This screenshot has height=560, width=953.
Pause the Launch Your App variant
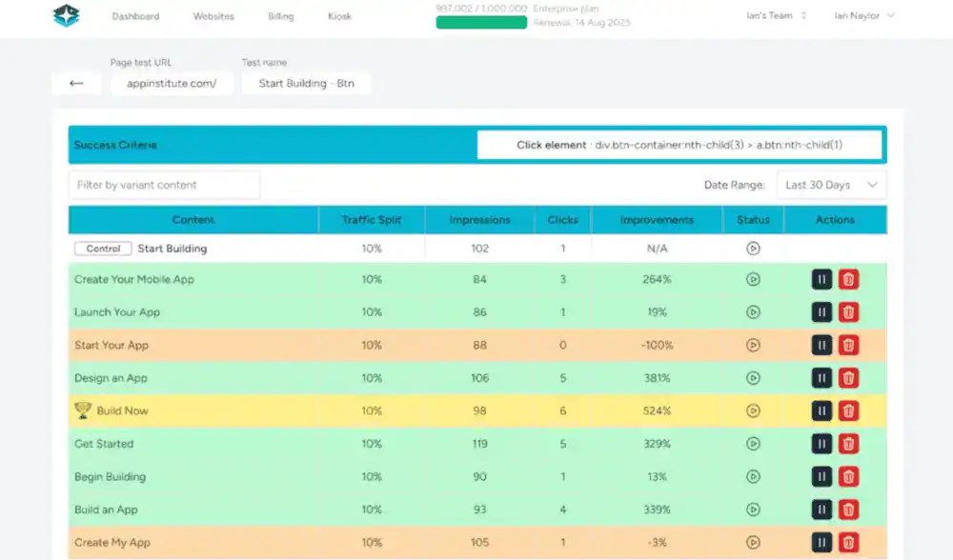tap(821, 312)
